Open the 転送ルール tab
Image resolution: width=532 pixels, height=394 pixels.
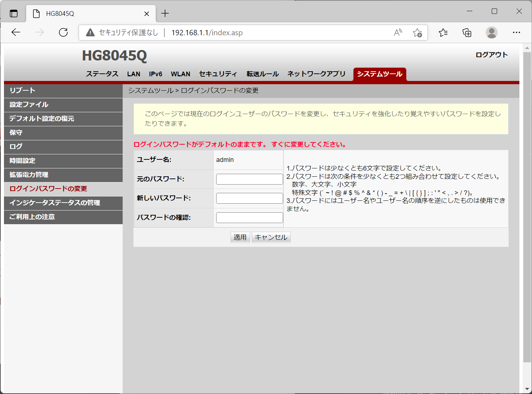(263, 74)
